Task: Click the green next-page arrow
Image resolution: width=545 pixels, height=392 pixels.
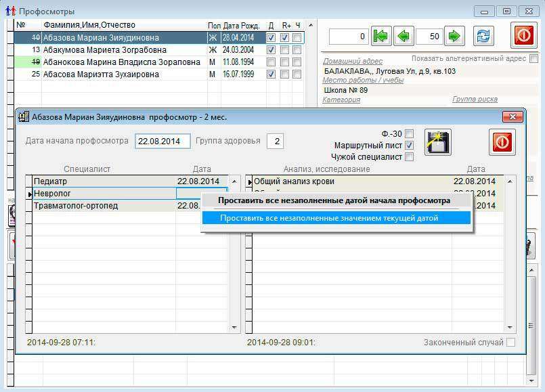Action: click(x=454, y=36)
